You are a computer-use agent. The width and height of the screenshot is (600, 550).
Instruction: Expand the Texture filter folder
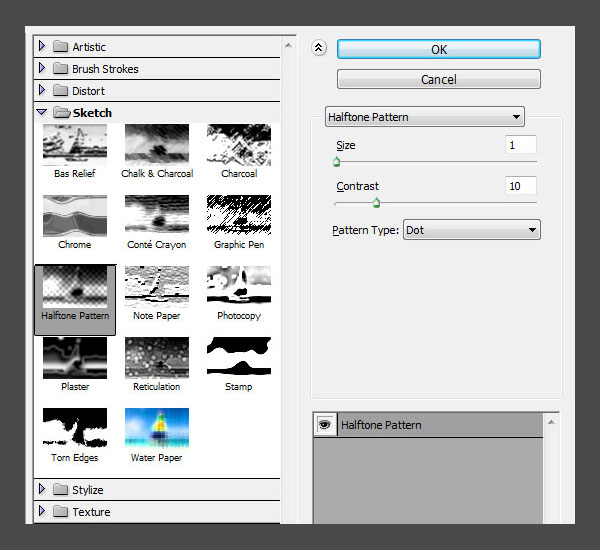[42, 512]
